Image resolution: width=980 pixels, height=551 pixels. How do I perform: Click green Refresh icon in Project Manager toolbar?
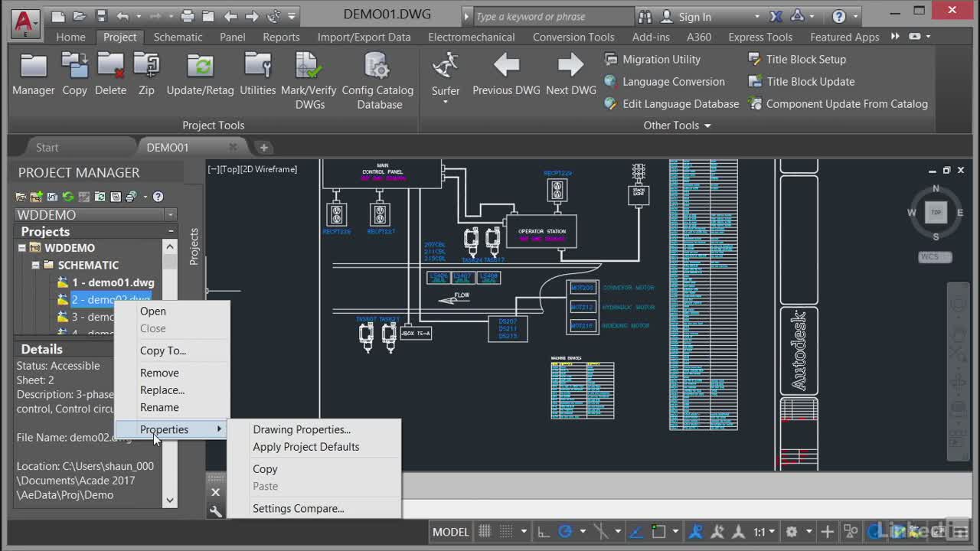pos(68,197)
